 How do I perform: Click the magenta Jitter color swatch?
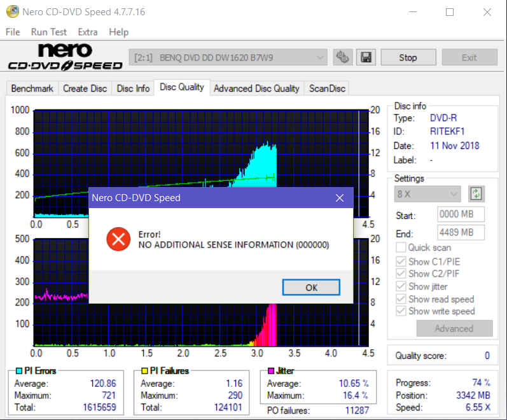click(271, 371)
